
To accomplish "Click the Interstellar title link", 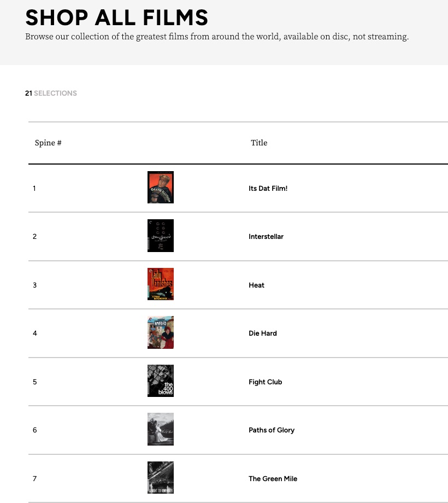I will tap(266, 237).
